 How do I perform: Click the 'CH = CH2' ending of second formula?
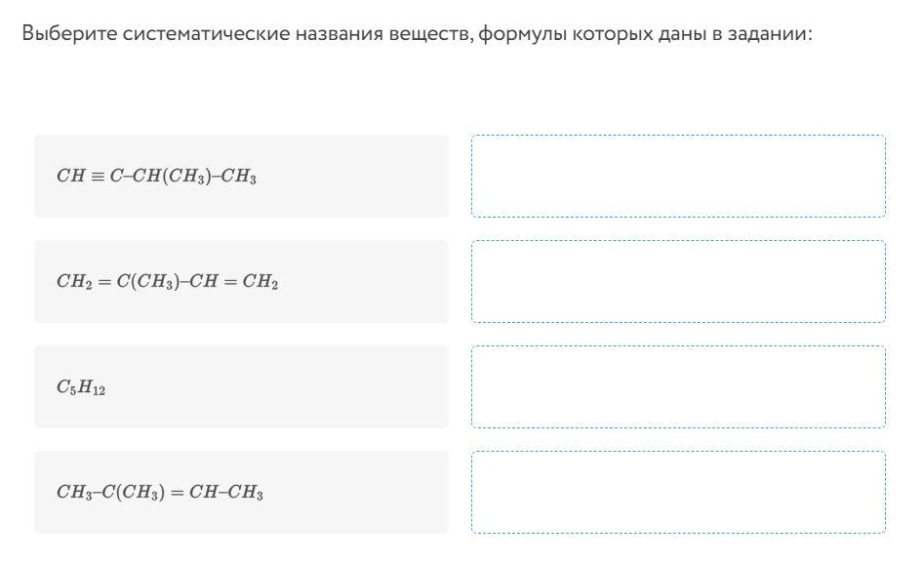click(x=233, y=281)
